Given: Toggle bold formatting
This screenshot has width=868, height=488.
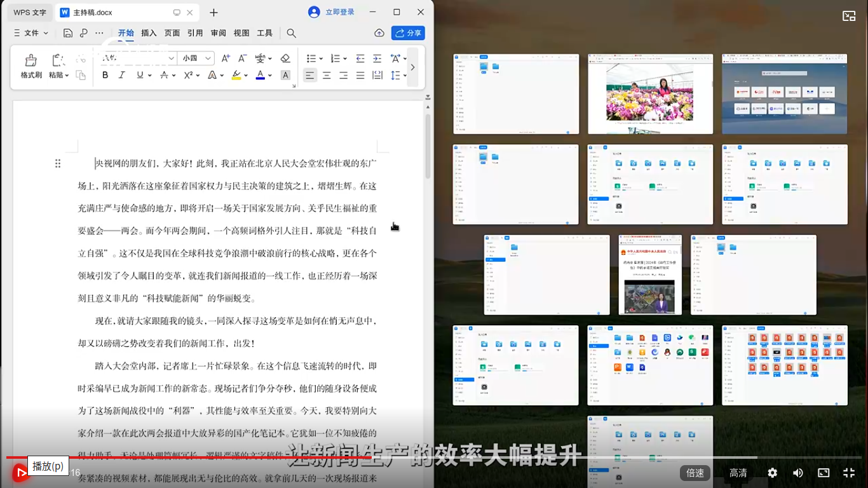Looking at the screenshot, I should (105, 75).
